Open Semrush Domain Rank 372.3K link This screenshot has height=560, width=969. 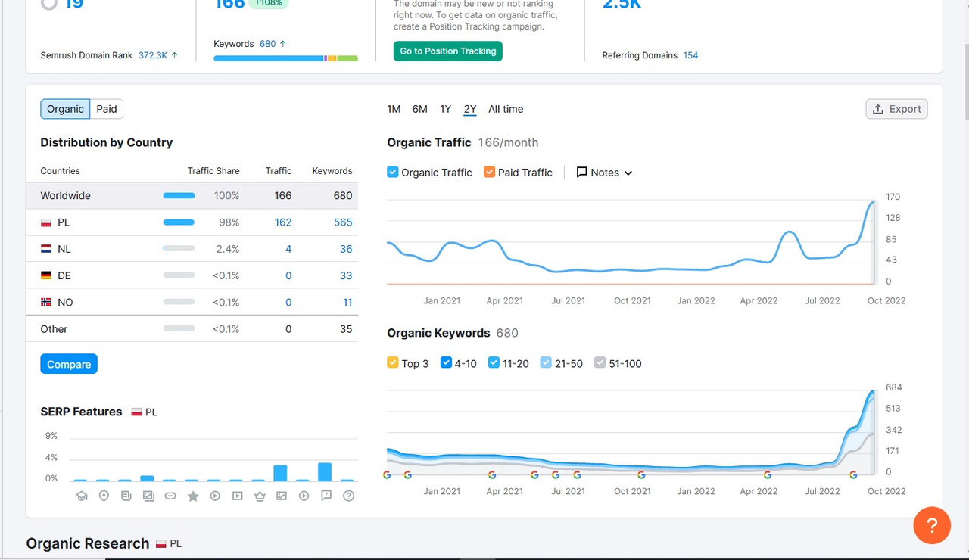tap(153, 55)
